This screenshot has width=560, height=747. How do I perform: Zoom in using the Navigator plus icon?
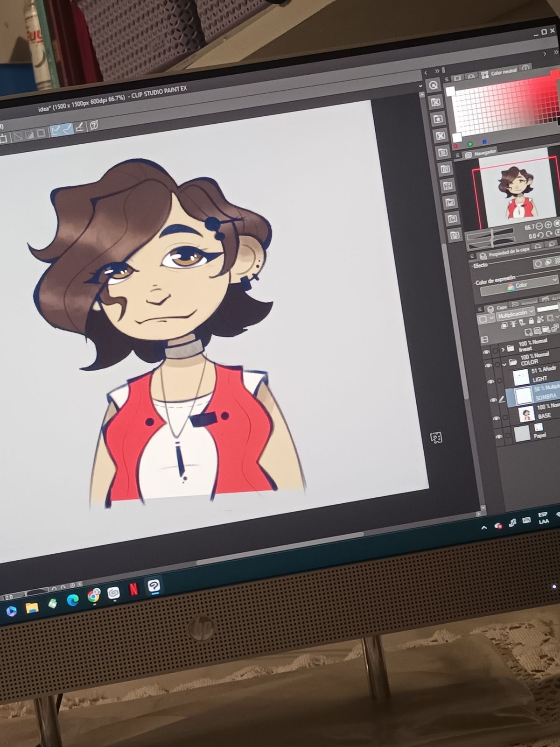click(x=548, y=225)
